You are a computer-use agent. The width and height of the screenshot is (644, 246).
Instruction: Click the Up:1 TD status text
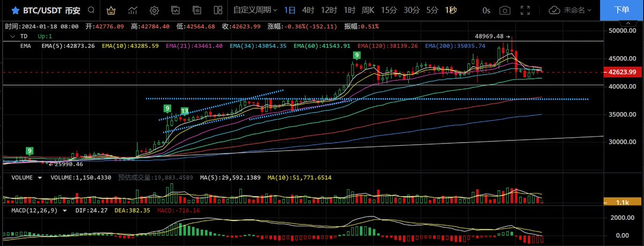pyautogui.click(x=45, y=36)
